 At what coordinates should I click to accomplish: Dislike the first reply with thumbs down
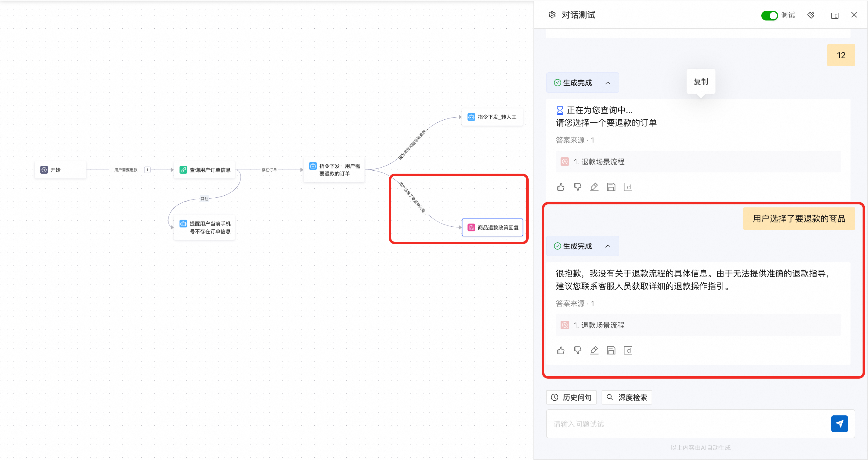[x=577, y=187]
